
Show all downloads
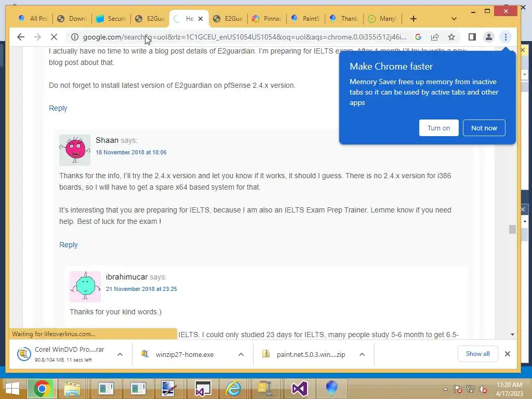[478, 354]
